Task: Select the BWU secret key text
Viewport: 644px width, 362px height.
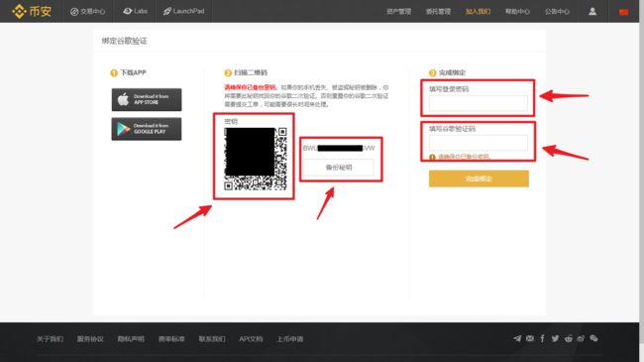Action: pos(339,148)
